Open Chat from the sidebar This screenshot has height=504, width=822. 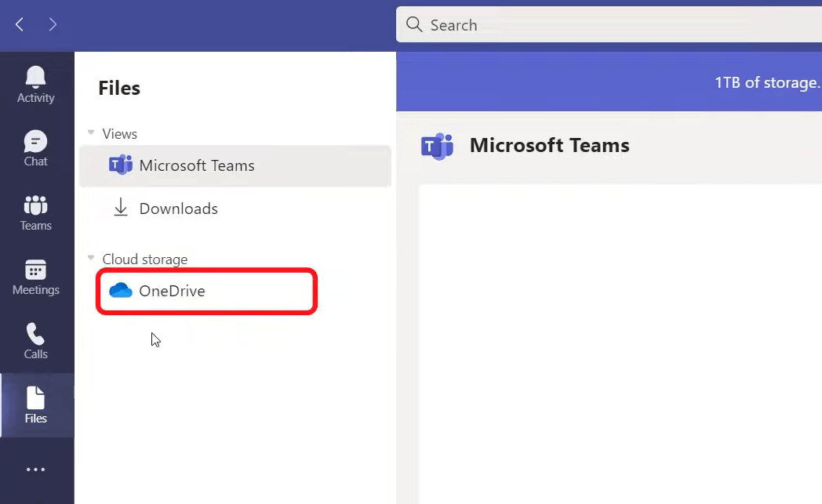(35, 148)
